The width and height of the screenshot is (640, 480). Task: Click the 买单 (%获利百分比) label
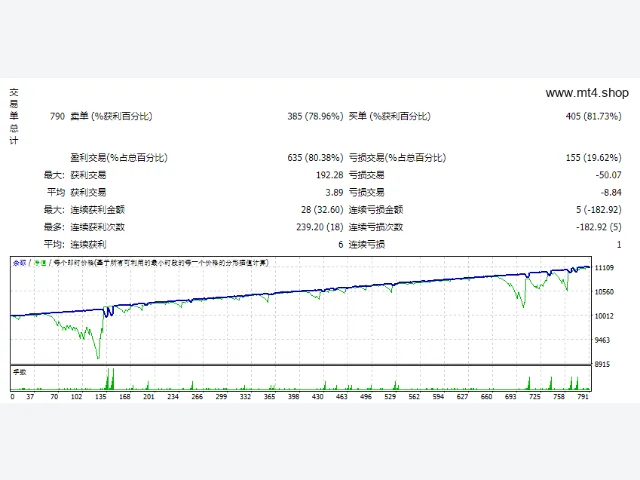[x=389, y=116]
